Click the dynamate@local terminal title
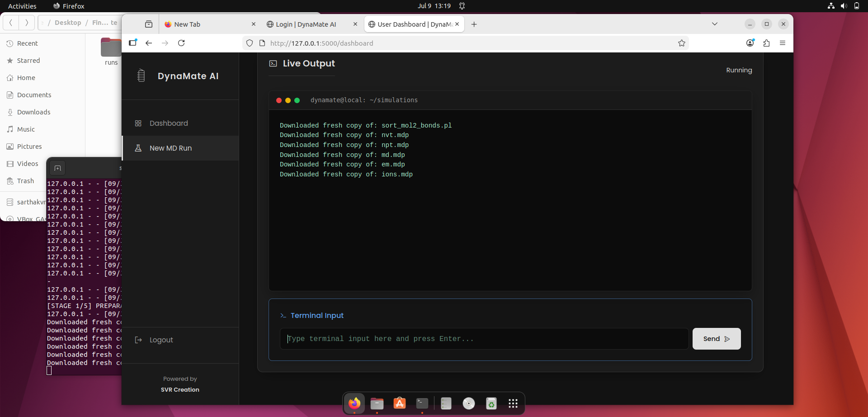 point(364,100)
